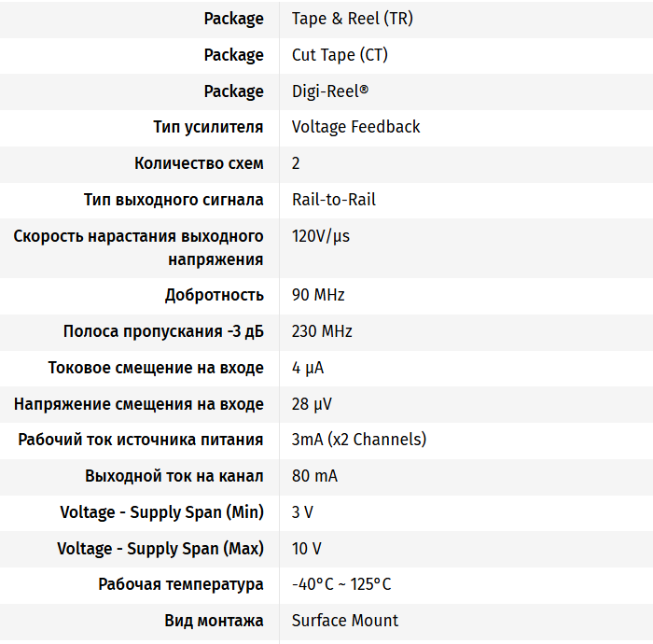Click the '80 mA' output current value
Screen dimensions: 653x644
tap(314, 476)
